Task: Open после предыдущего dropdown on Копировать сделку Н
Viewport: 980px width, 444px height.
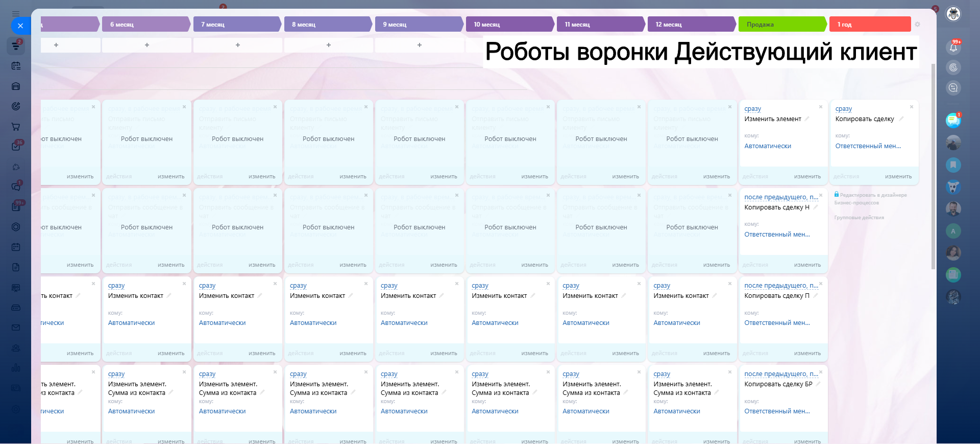Action: [x=780, y=197]
